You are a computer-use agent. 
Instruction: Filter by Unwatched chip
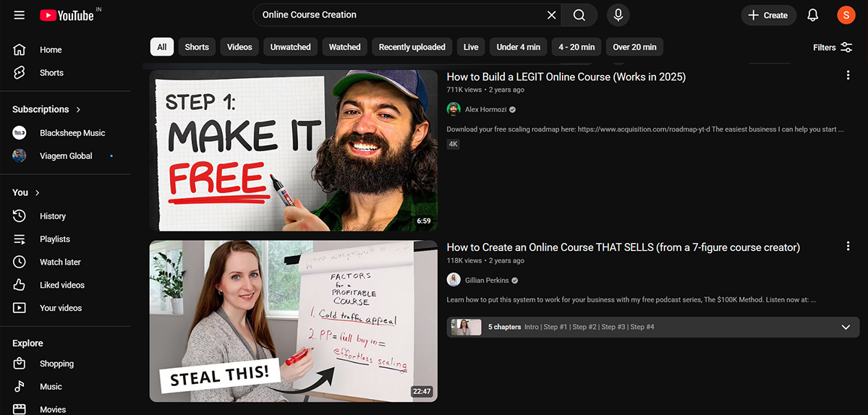click(290, 47)
